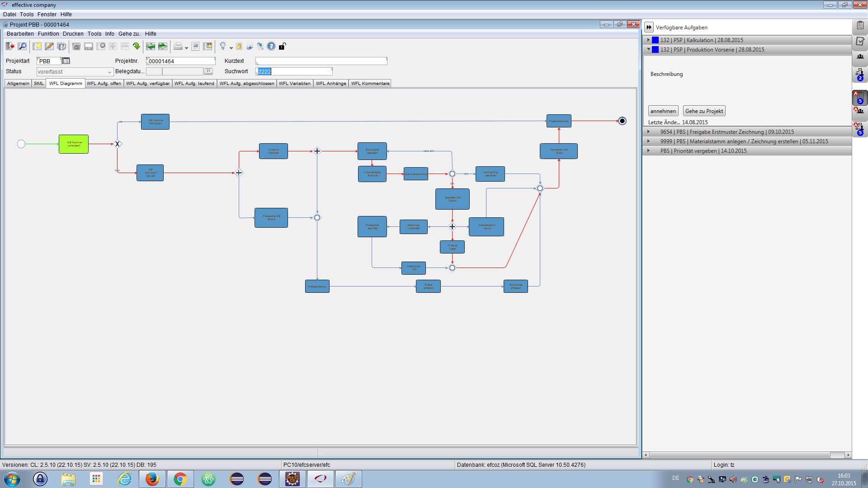Screen dimensions: 868x488
Task: Open Chrome from the taskbar
Action: pos(180,479)
